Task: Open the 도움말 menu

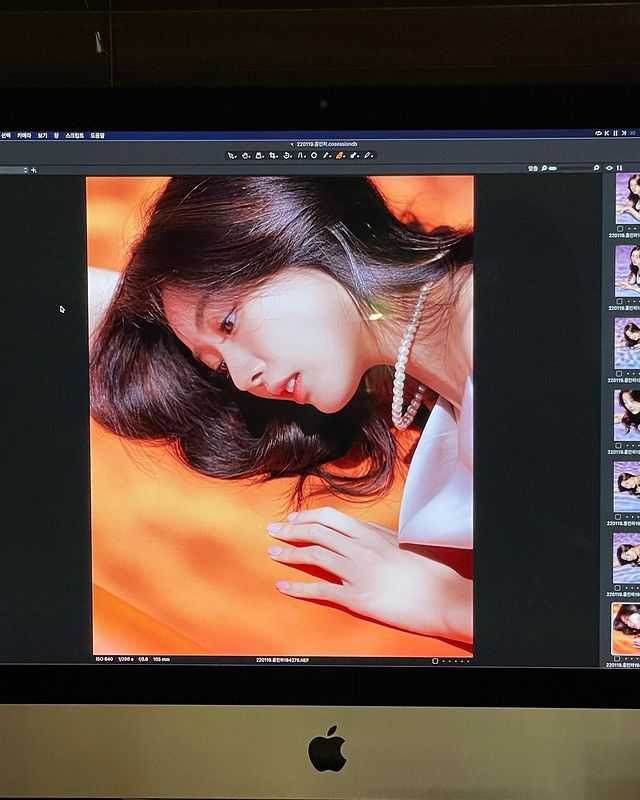Action: (x=97, y=135)
